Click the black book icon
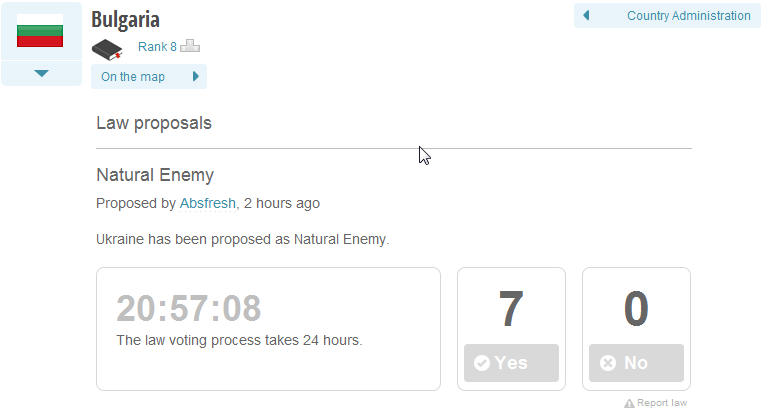761x419 pixels. [x=107, y=50]
